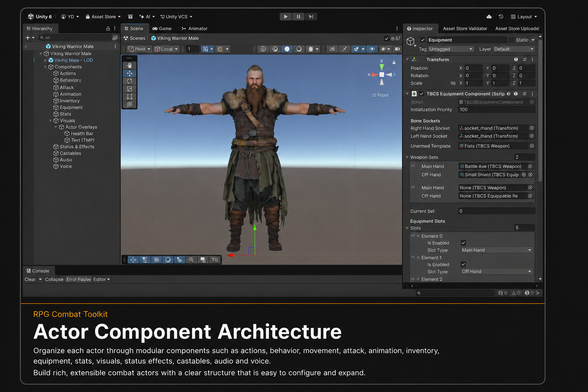Collapse the Transform component foldout
This screenshot has width=588, height=392.
click(407, 60)
